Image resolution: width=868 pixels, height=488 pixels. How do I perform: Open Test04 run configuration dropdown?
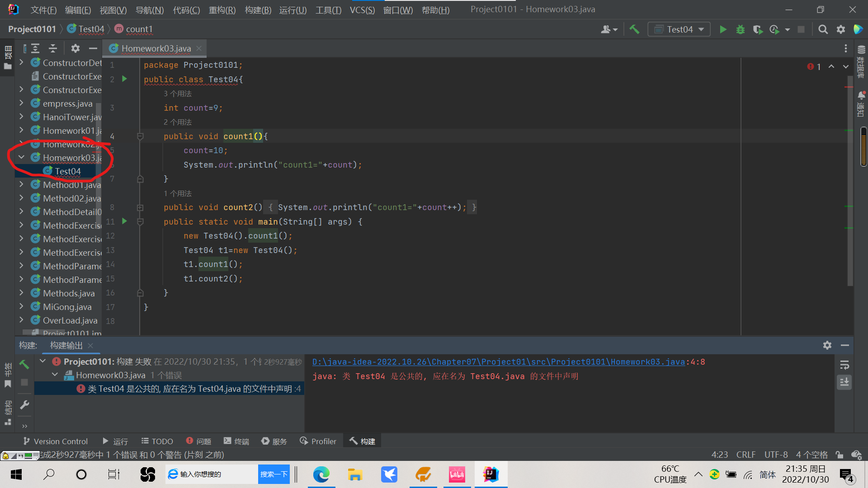tap(679, 29)
